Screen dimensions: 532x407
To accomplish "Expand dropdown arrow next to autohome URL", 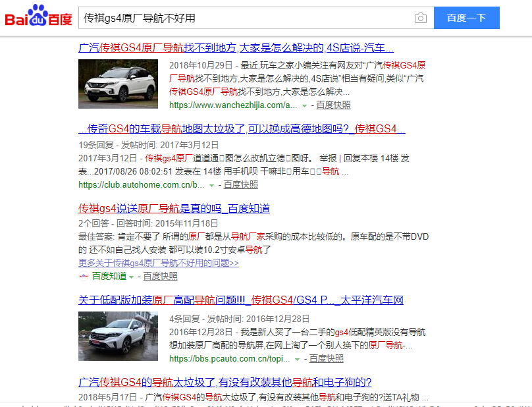I will click(212, 186).
